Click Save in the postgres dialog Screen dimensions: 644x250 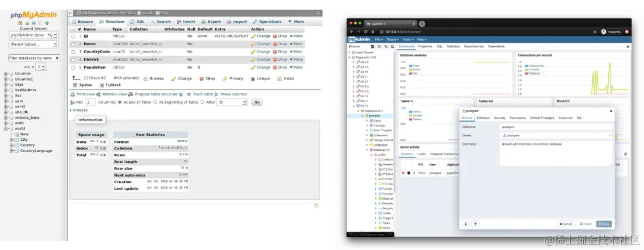click(x=604, y=224)
